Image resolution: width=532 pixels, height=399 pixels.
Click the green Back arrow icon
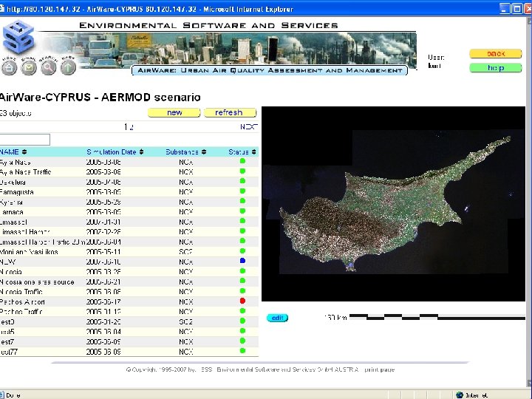(x=68, y=67)
